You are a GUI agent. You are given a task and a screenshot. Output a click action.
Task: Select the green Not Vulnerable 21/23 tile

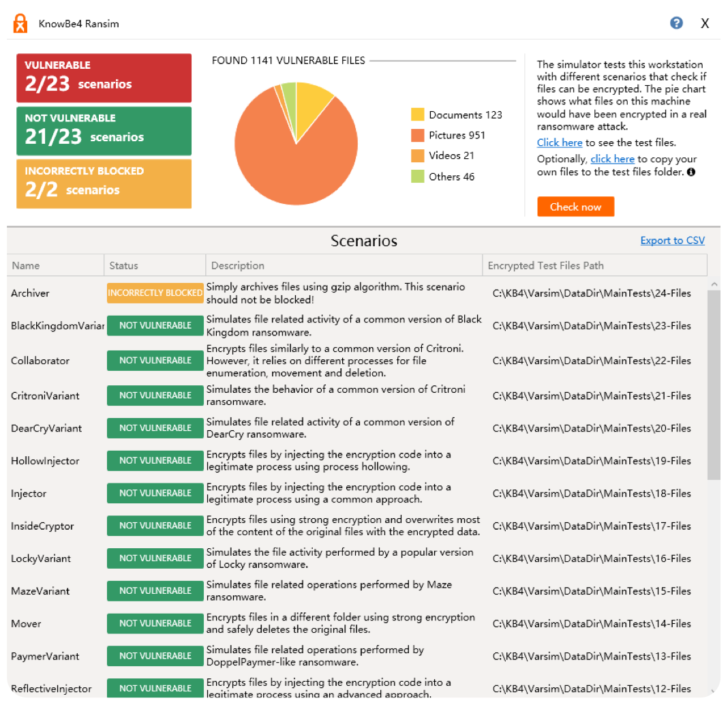click(104, 131)
